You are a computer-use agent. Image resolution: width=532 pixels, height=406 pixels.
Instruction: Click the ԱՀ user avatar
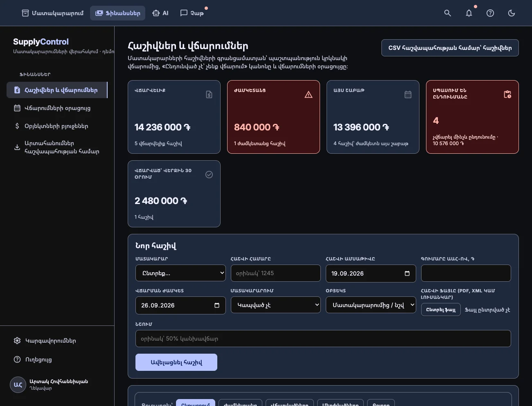18,385
